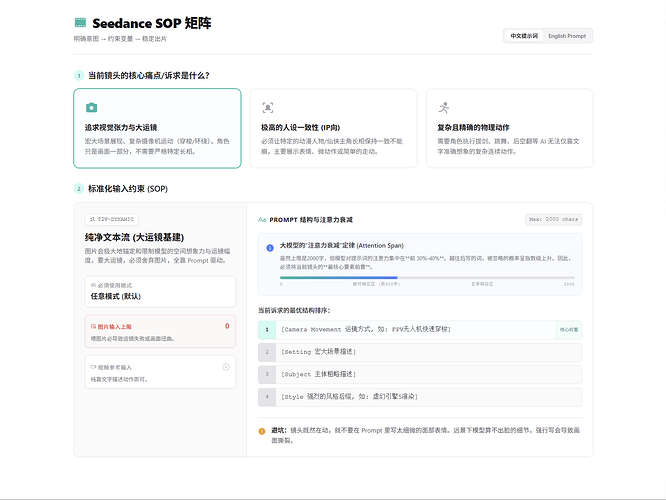Click the Seedance SOP 矩阵 title
Image resolution: width=666 pixels, height=500 pixels.
[152, 23]
